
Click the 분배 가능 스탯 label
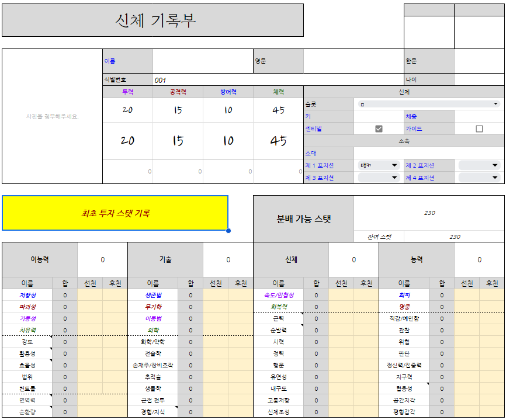tap(304, 219)
